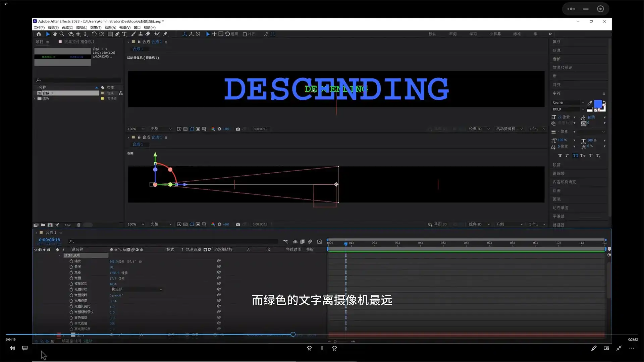The image size is (644, 362).
Task: Take a snapshot of the composition view
Action: pos(238,129)
